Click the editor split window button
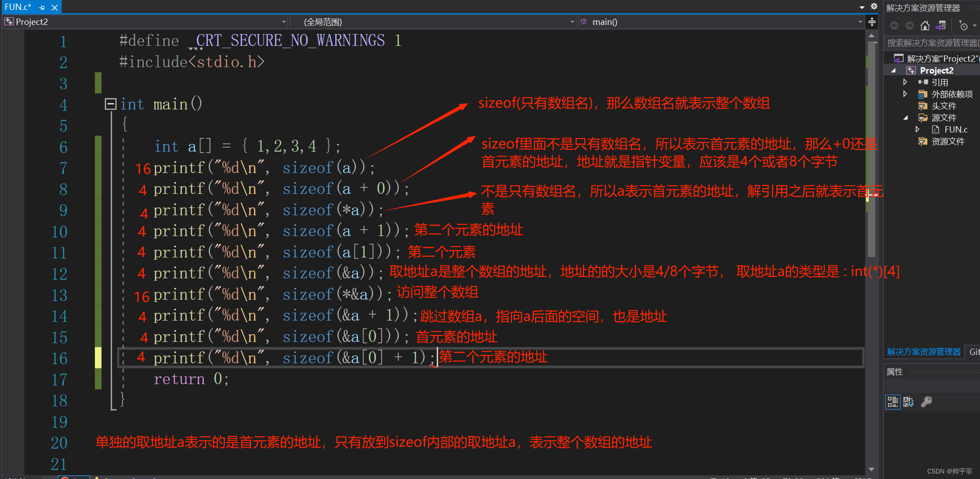 (x=872, y=22)
